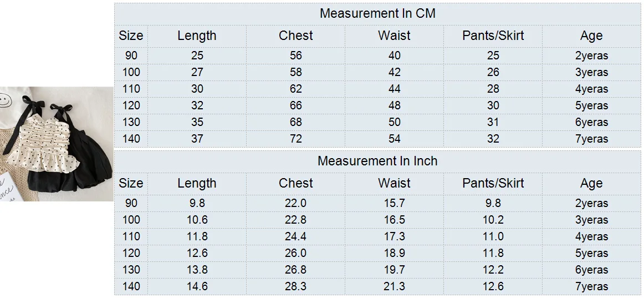Click the Length column header in CM table

pyautogui.click(x=197, y=36)
